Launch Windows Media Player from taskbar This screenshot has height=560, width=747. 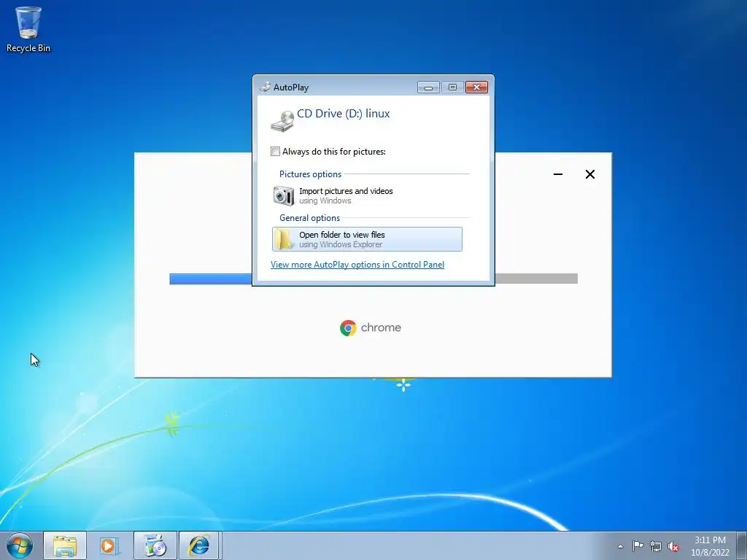tap(109, 545)
